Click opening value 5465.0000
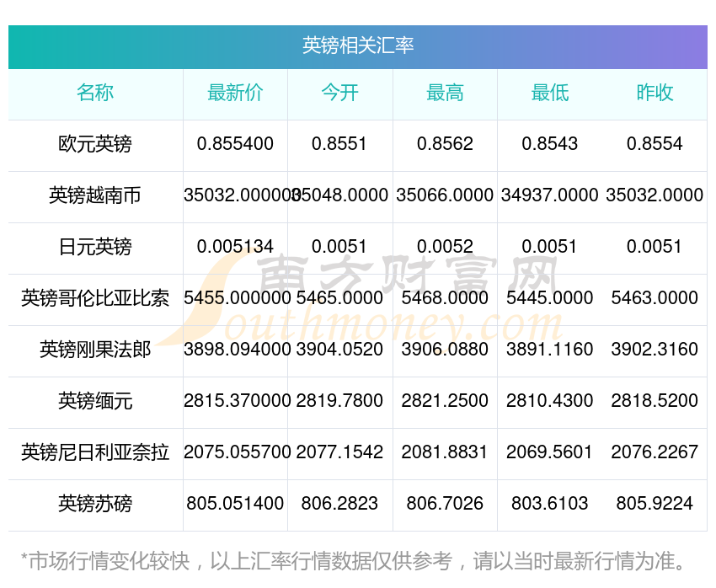 [339, 297]
